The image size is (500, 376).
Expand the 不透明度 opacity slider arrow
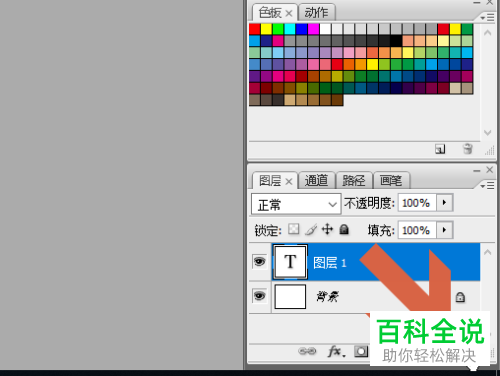tap(444, 203)
